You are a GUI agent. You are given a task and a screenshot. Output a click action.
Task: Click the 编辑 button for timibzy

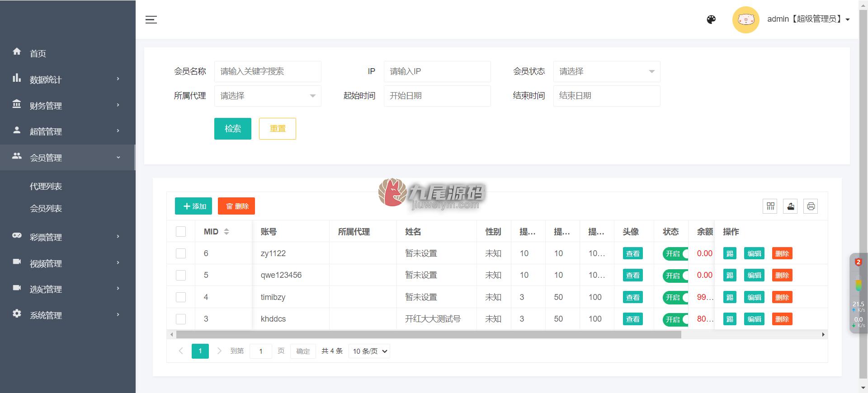coord(754,297)
